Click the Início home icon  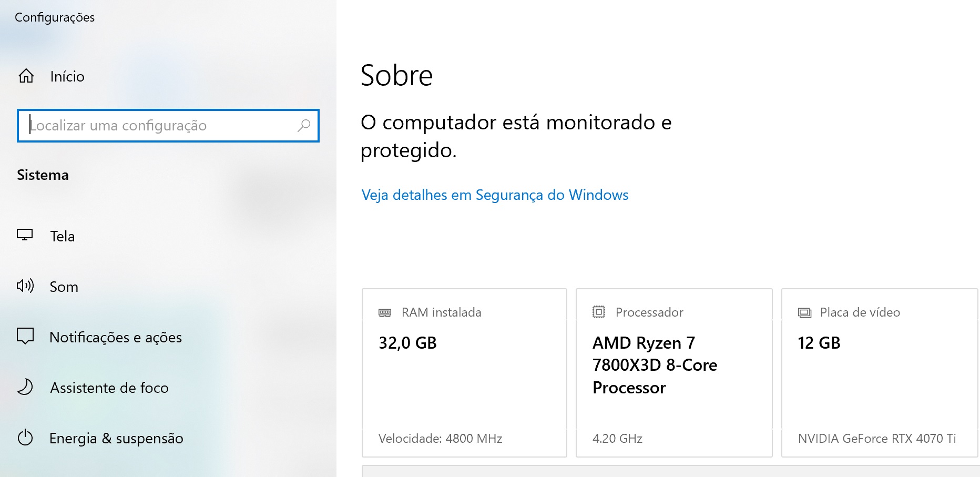pos(26,76)
